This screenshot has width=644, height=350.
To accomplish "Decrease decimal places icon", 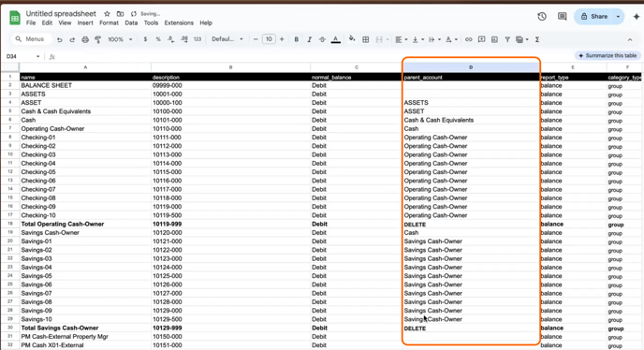I will pos(171,39).
